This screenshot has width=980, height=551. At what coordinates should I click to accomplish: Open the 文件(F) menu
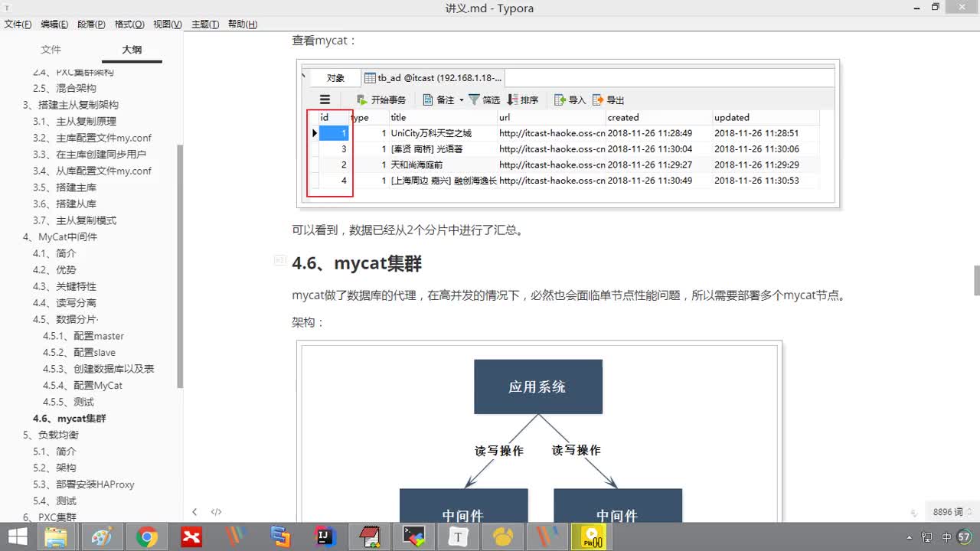click(18, 24)
